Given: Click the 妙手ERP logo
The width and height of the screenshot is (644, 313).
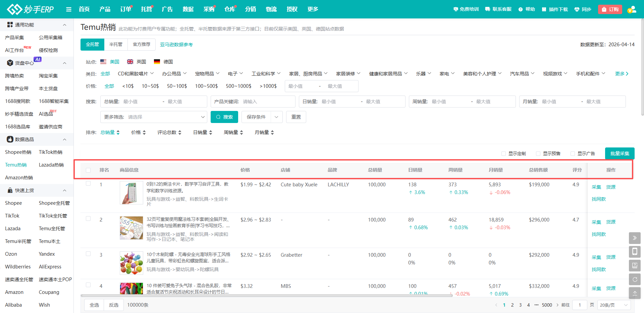Looking at the screenshot, I should pos(31,9).
